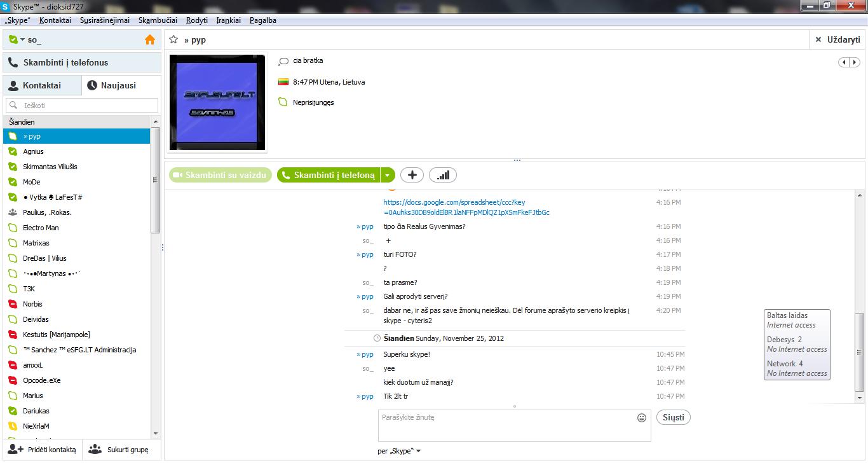The image size is (868, 463).
Task: Open the Pagalba menu
Action: coord(263,20)
